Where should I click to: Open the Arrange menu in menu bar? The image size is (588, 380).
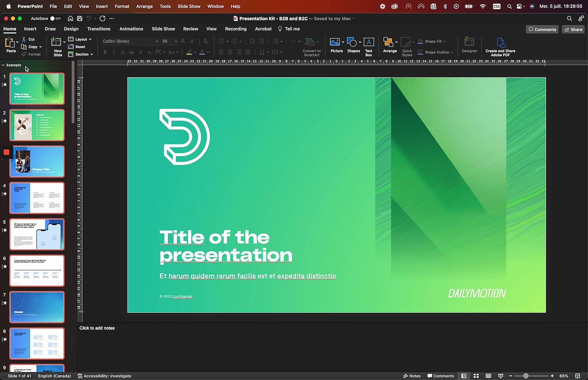tap(145, 6)
